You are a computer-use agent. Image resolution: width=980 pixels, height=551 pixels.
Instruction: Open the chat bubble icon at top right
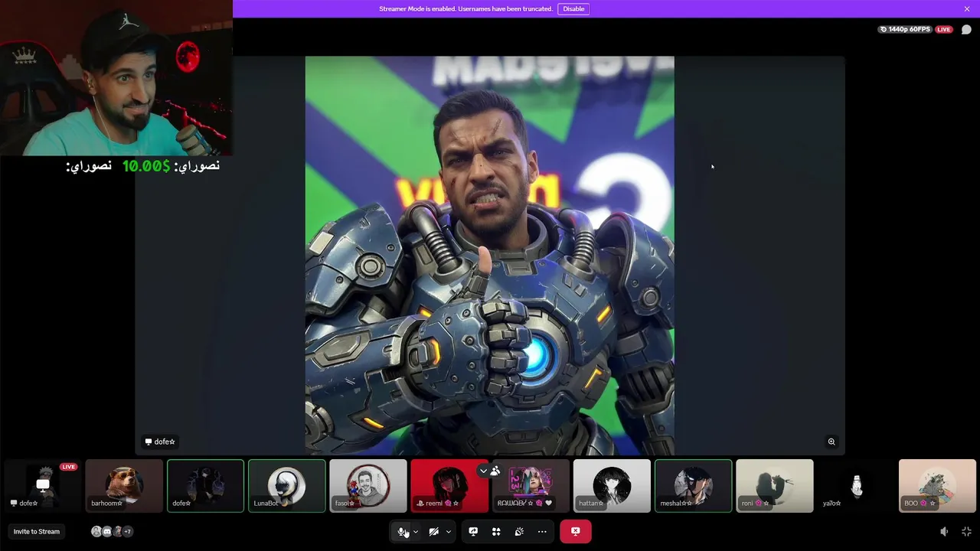click(x=966, y=30)
